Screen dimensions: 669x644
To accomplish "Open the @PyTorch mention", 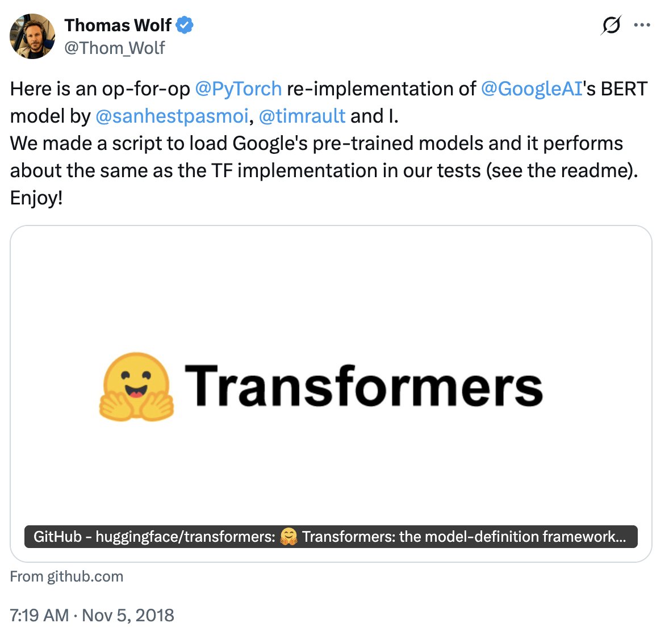I will click(x=238, y=89).
